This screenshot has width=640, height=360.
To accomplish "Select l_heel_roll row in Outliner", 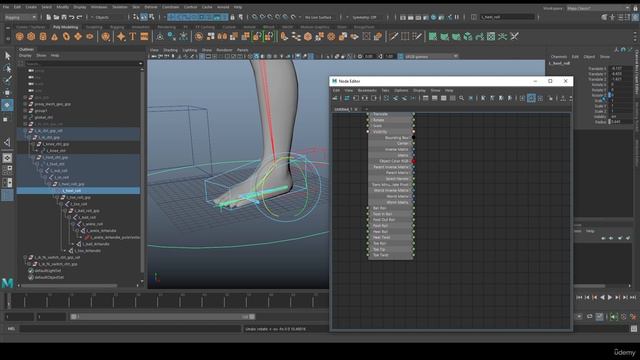I will [x=78, y=191].
